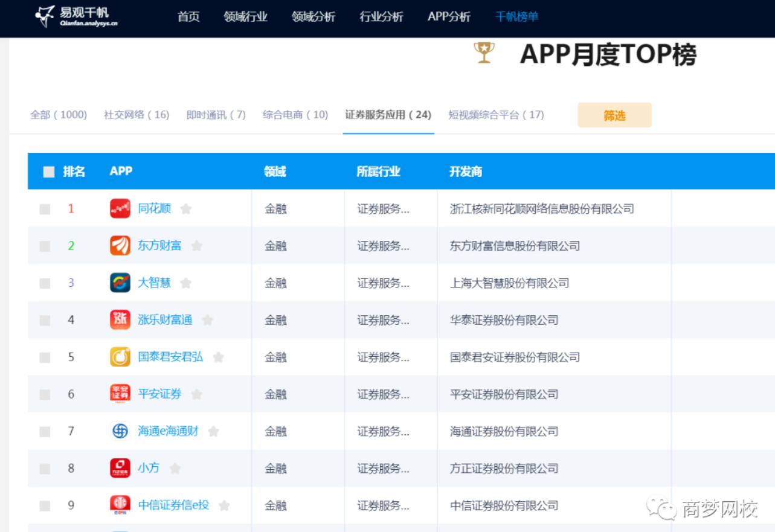Click the 中信证券信e投 app icon

[120, 505]
